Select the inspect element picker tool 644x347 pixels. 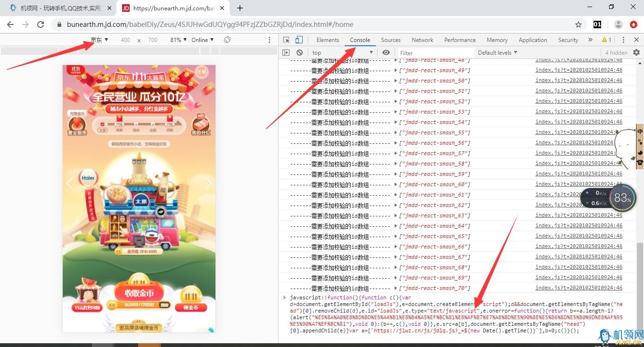(286, 40)
